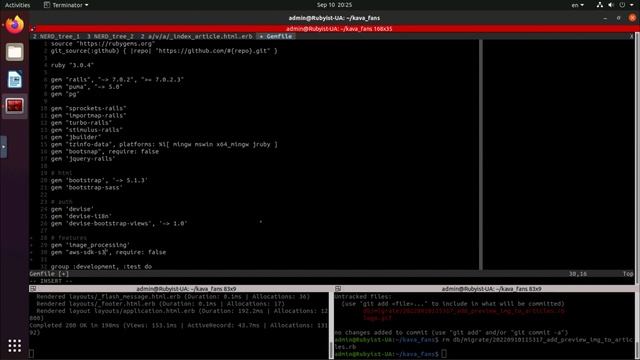
Task: Click the gem "puma" line
Action: point(87,87)
